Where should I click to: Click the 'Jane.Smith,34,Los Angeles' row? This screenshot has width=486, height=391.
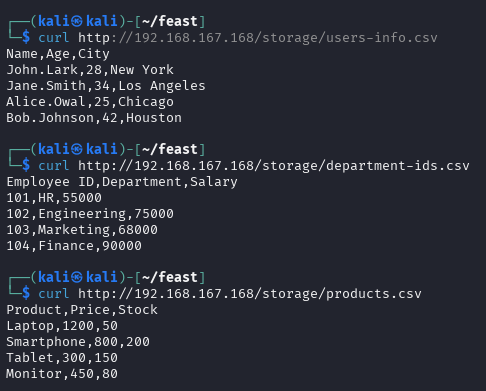point(106,86)
